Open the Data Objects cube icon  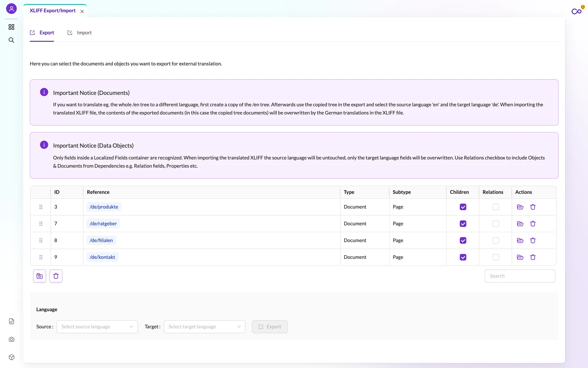coord(11,357)
